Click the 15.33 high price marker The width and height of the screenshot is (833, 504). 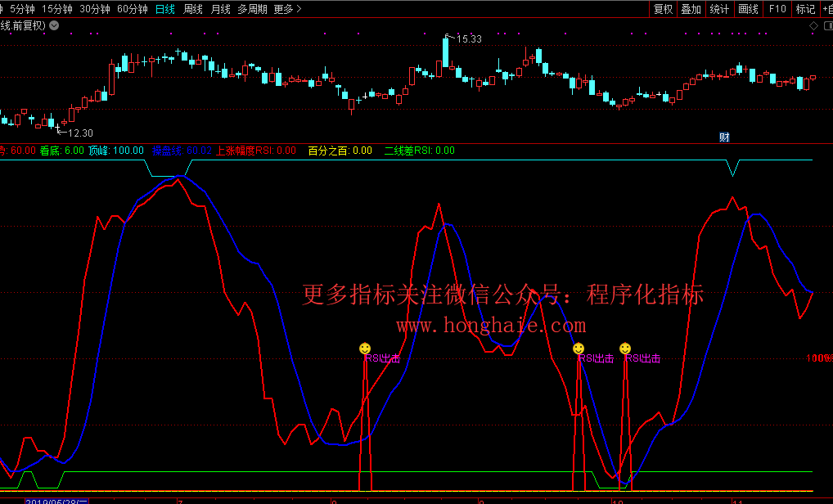tap(468, 38)
